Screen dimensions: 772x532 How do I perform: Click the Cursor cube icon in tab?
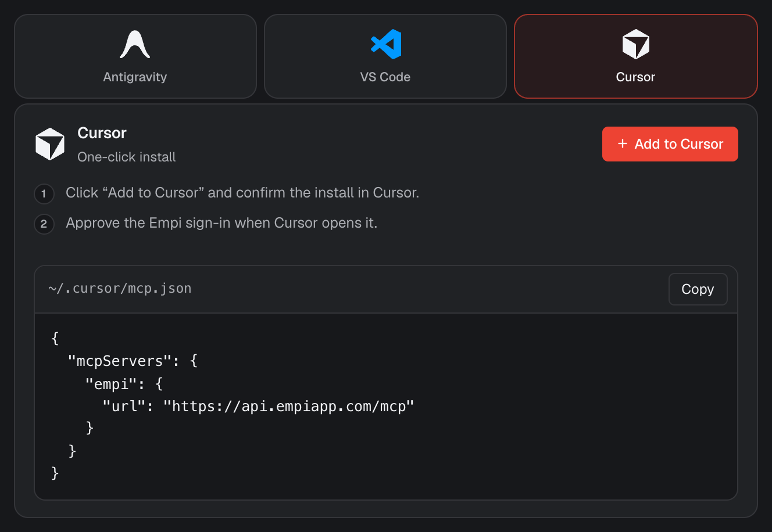point(636,44)
